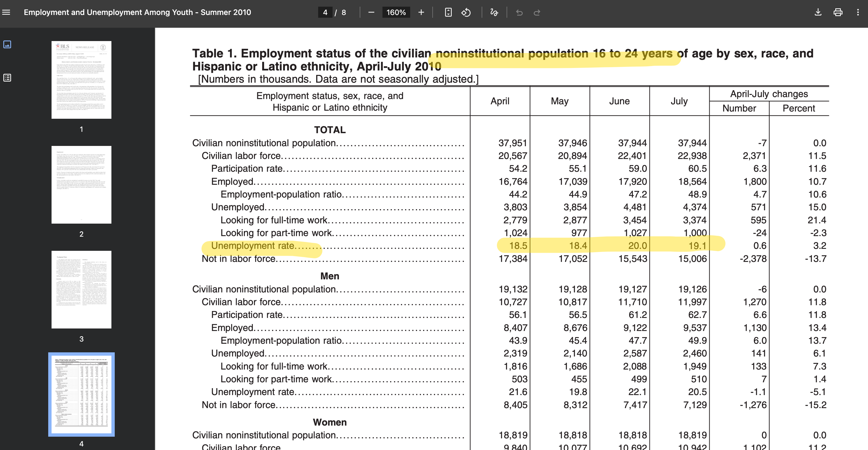Open page 1 thumbnail
Image resolution: width=868 pixels, height=450 pixels.
[81, 80]
